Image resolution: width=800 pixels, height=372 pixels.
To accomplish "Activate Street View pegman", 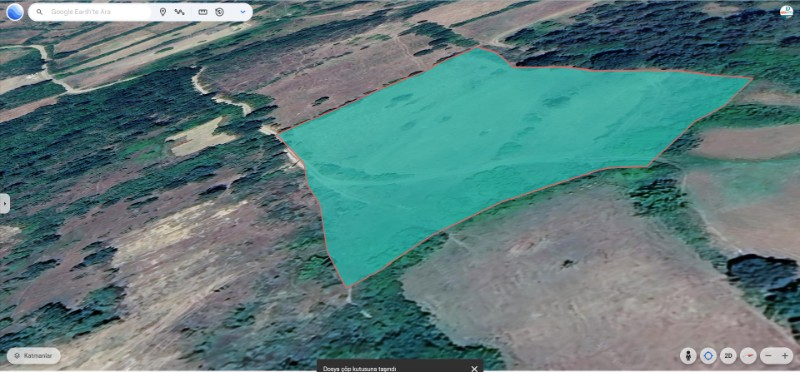I will pyautogui.click(x=688, y=356).
